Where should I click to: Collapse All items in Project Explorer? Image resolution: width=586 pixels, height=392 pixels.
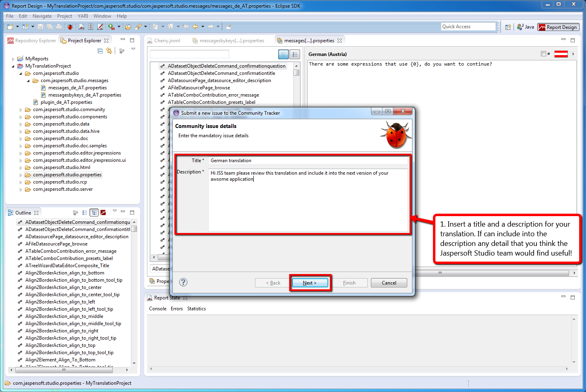tap(99, 51)
